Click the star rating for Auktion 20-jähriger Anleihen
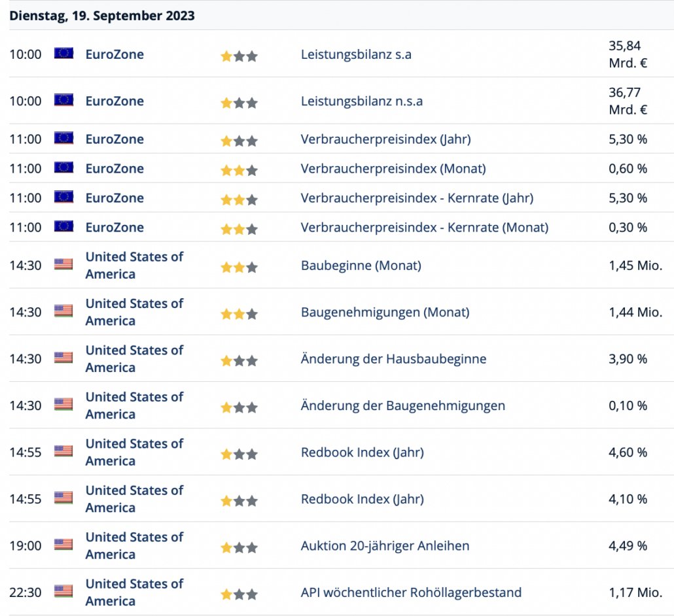The image size is (674, 616). coord(239,548)
